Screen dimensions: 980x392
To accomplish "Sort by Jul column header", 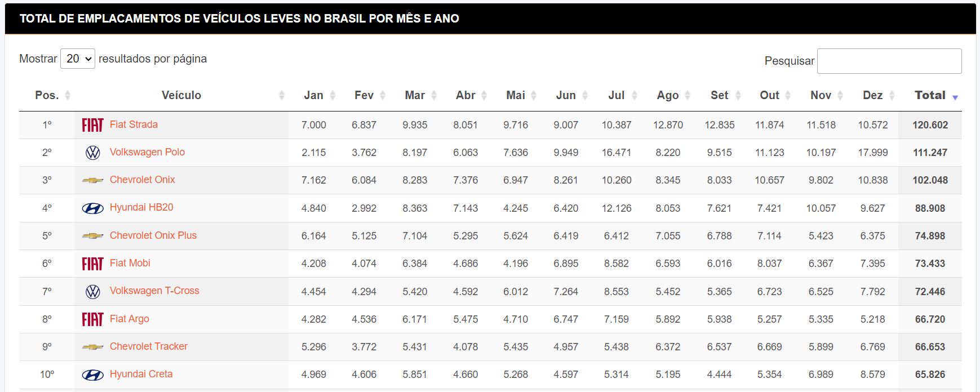I will tap(616, 95).
